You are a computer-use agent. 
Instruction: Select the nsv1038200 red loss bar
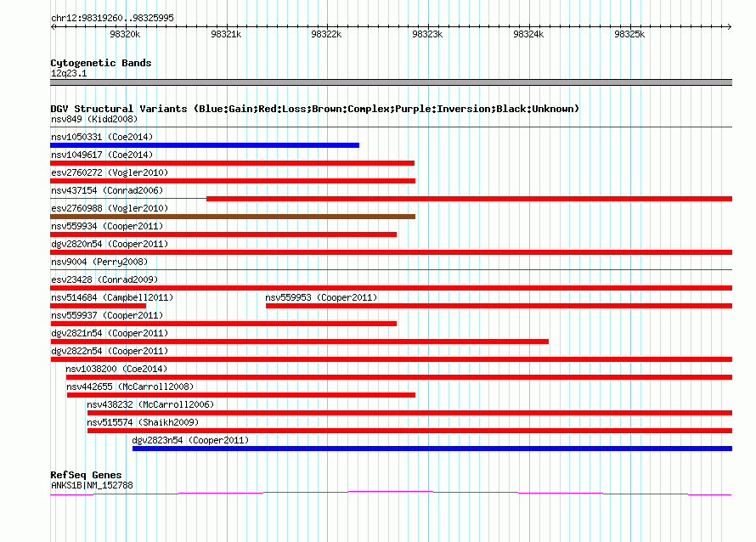399,377
